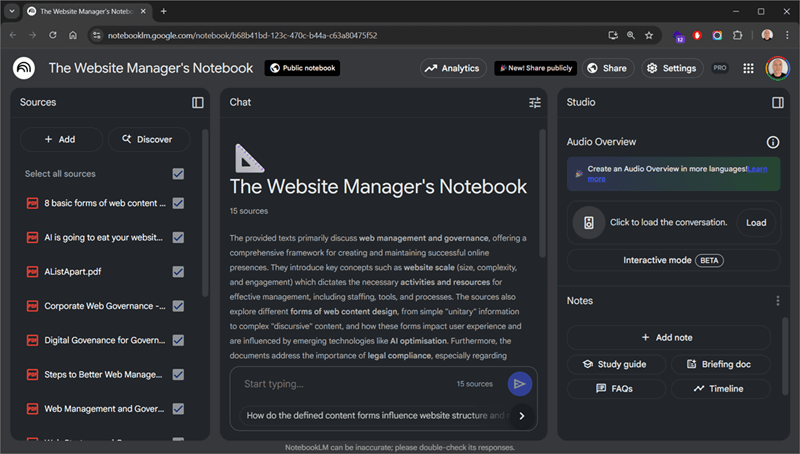Open Notes three-dot options menu

(x=778, y=301)
